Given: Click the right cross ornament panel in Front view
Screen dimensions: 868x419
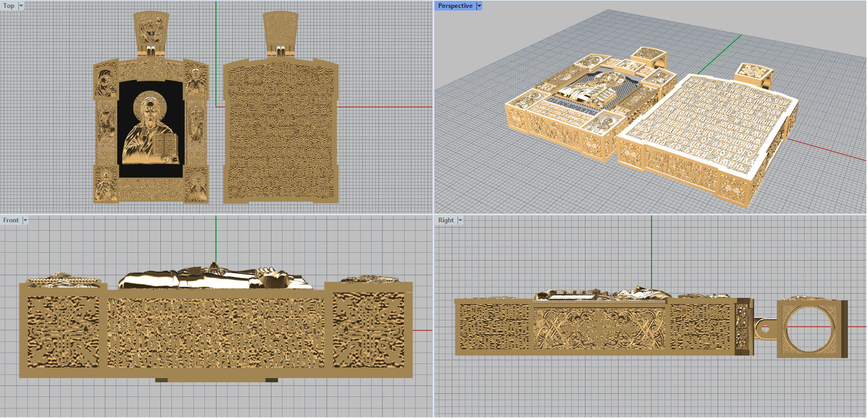Looking at the screenshot, I should pyautogui.click(x=368, y=330).
